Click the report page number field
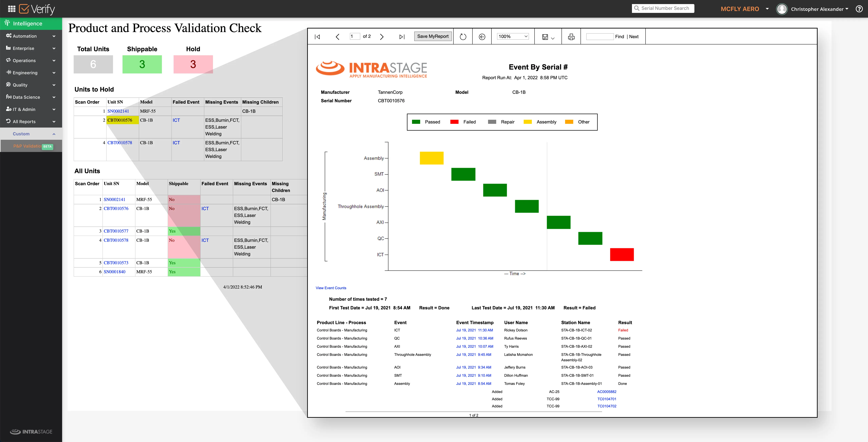868x442 pixels. 354,36
